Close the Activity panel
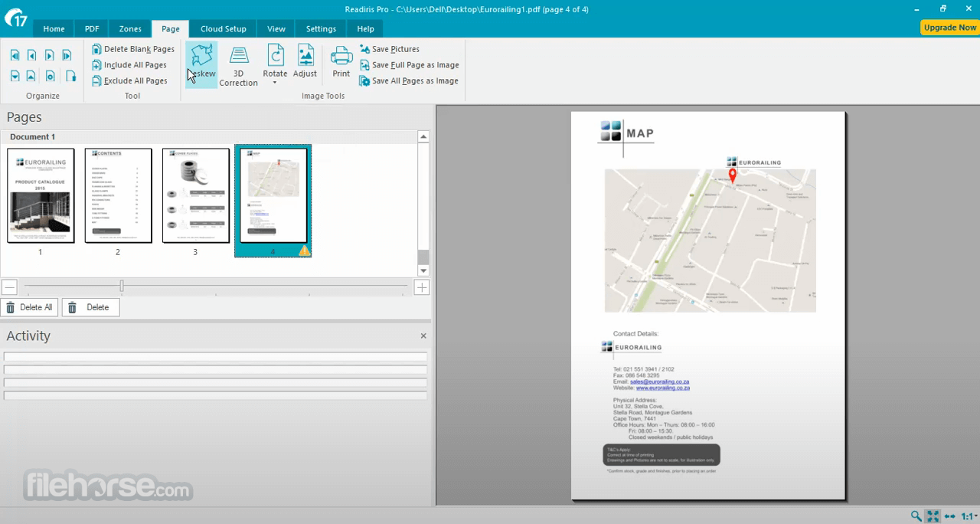The width and height of the screenshot is (980, 524). 423,336
